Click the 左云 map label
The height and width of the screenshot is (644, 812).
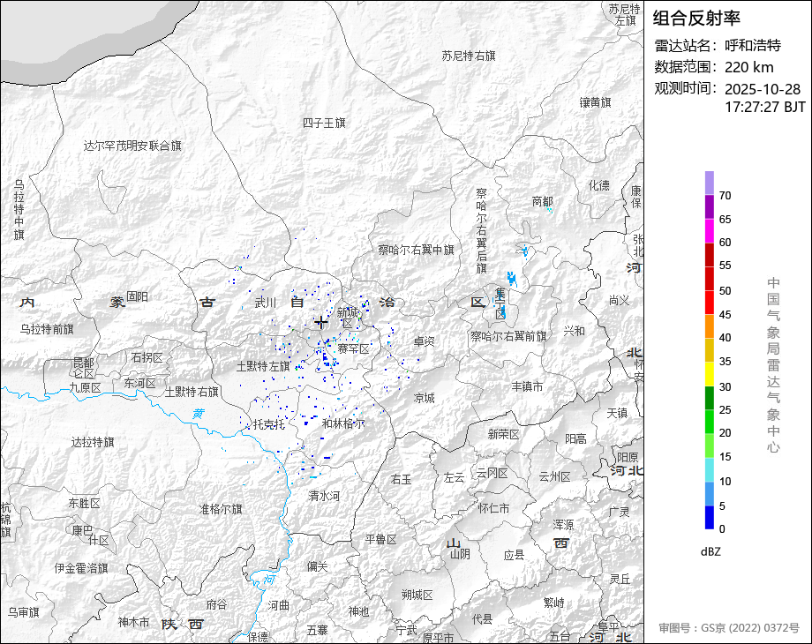click(455, 477)
